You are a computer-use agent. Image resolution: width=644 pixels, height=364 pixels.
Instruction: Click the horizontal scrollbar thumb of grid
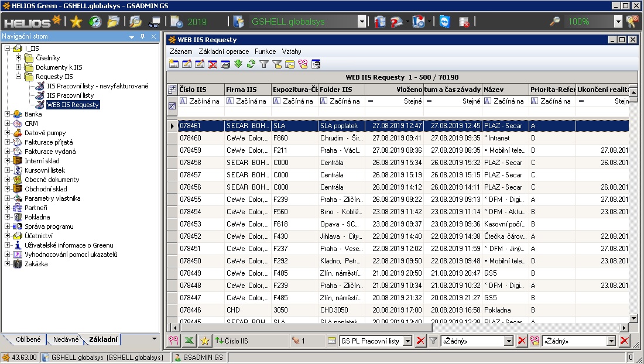[306, 328]
